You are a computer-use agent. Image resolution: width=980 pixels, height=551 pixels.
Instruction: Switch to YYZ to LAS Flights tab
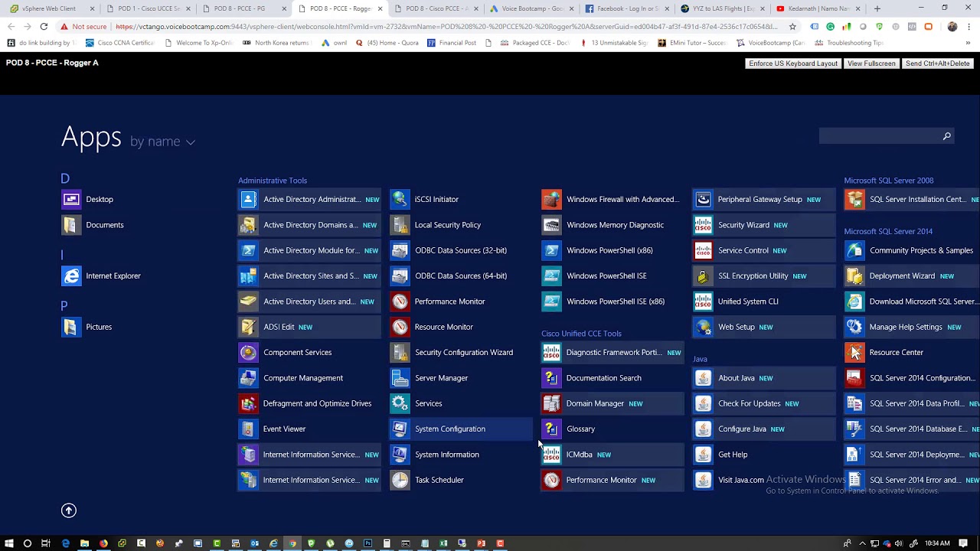click(x=723, y=8)
